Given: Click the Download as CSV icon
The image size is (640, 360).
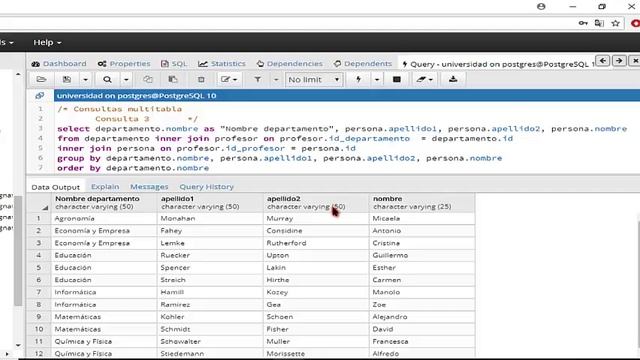Looking at the screenshot, I should tap(453, 80).
